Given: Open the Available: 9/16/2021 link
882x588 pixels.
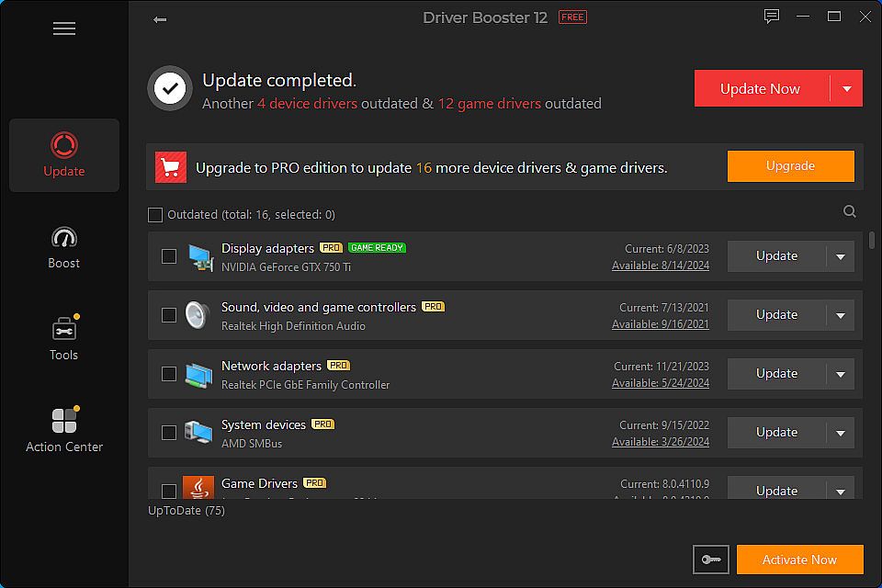Looking at the screenshot, I should [x=661, y=324].
